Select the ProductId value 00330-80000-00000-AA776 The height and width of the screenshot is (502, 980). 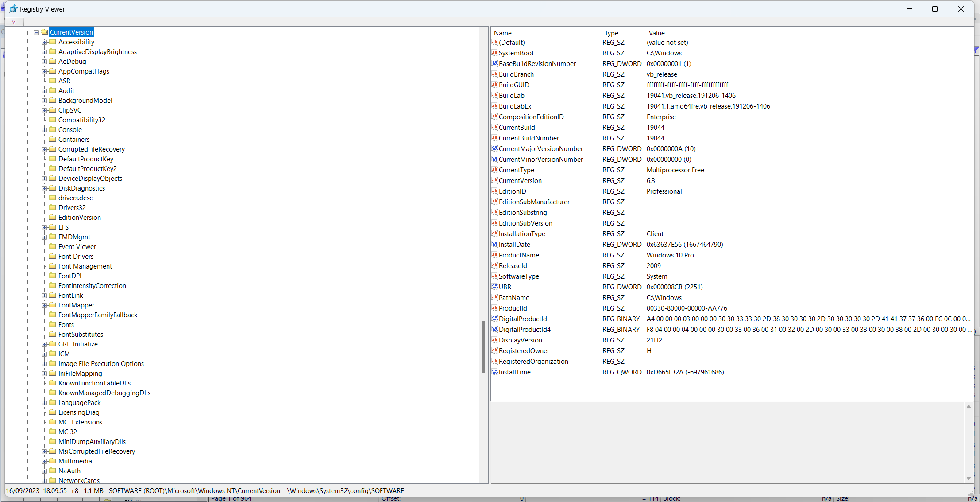(x=687, y=308)
